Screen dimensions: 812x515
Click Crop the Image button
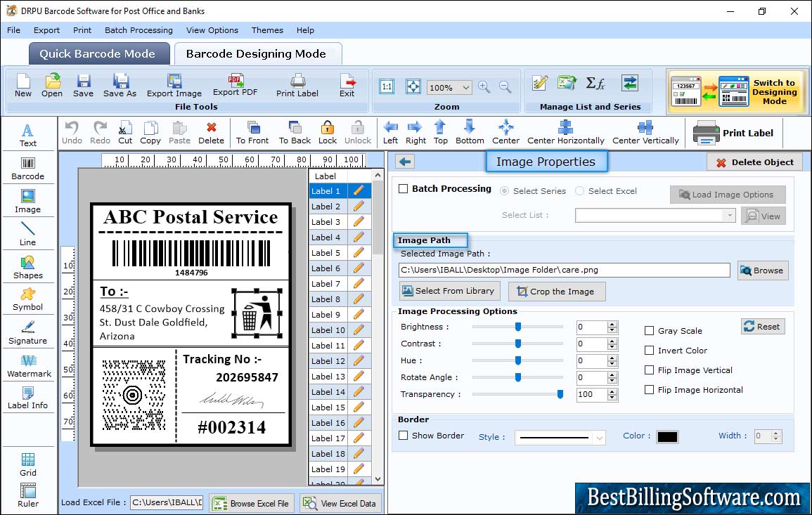557,292
